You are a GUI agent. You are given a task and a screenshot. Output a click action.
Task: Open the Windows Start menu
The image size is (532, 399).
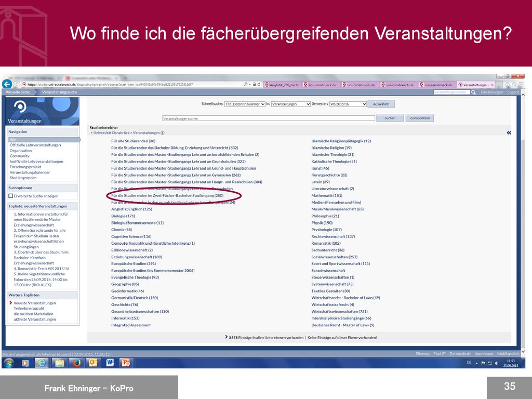[x=9, y=363]
